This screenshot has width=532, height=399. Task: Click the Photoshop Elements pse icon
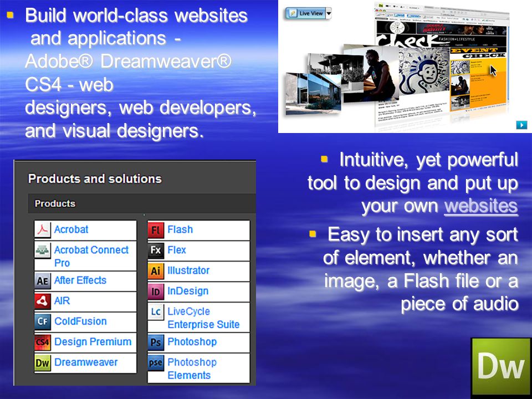156,362
